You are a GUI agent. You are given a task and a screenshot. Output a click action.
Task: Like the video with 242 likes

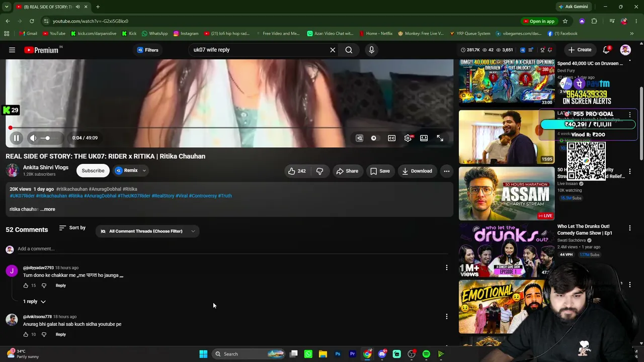297,171
